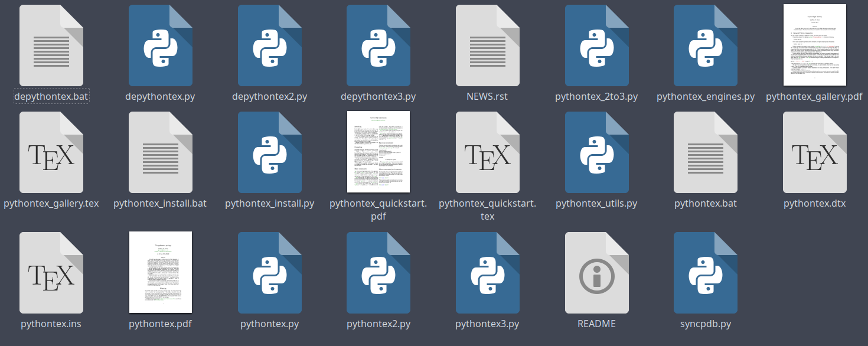The image size is (868, 346).
Task: Click pythontex_engines.py Python file
Action: [x=706, y=46]
